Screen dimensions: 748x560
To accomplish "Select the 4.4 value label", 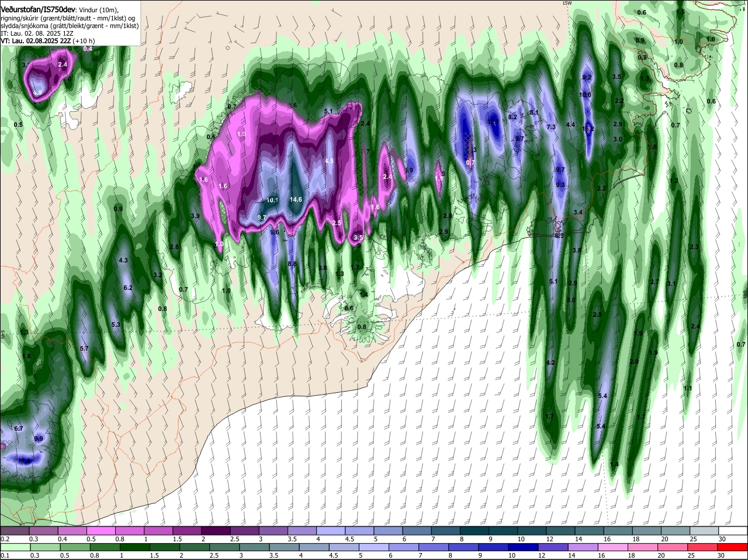I will [x=571, y=125].
